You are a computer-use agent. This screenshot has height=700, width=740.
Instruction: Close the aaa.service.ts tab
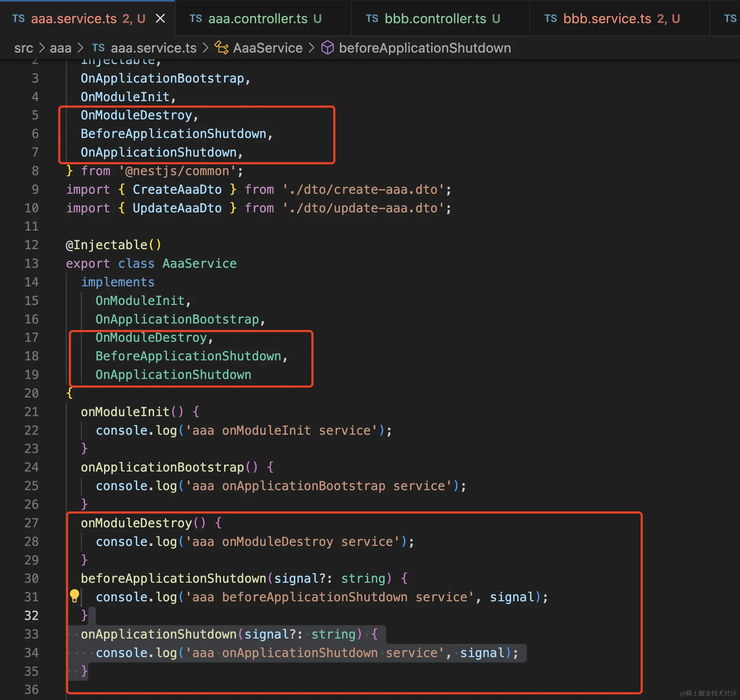point(160,18)
